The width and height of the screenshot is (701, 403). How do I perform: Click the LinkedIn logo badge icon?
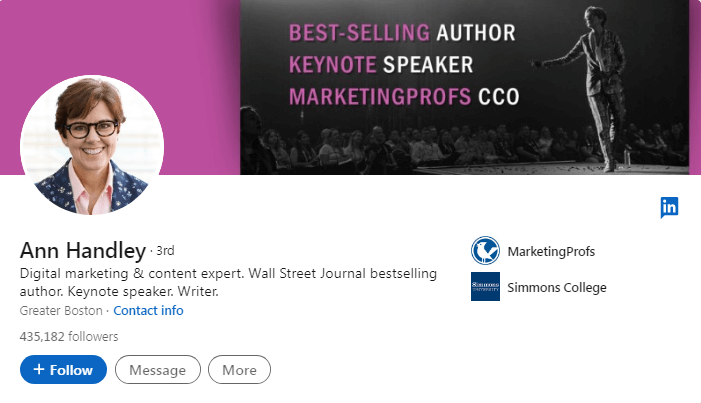click(x=669, y=207)
